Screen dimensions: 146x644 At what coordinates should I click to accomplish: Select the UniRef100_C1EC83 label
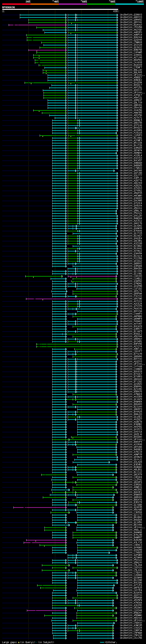[x=131, y=276]
